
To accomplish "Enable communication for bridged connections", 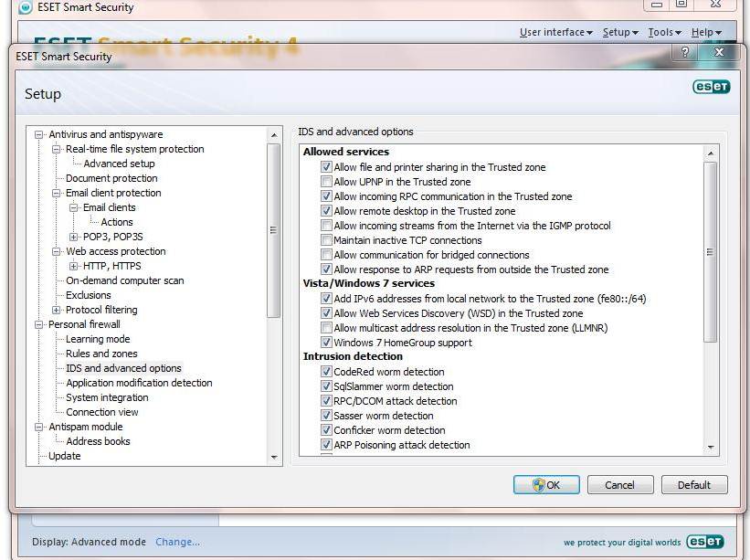I will click(x=326, y=254).
